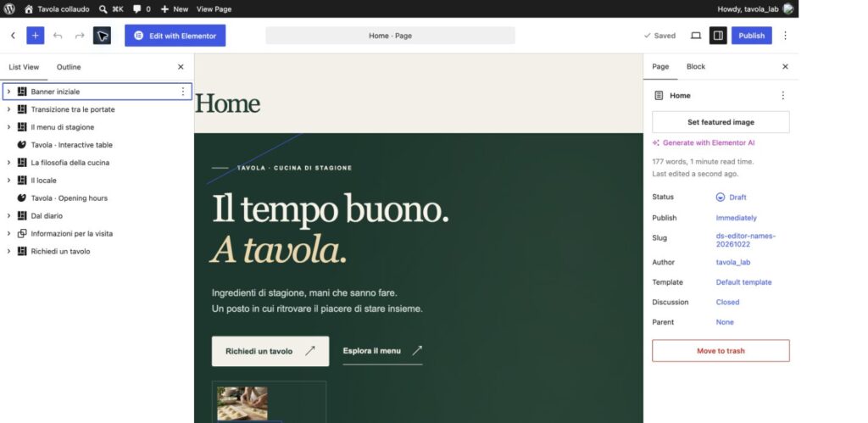Expand La filosofia della cucina block
868x423 pixels.
[8, 162]
